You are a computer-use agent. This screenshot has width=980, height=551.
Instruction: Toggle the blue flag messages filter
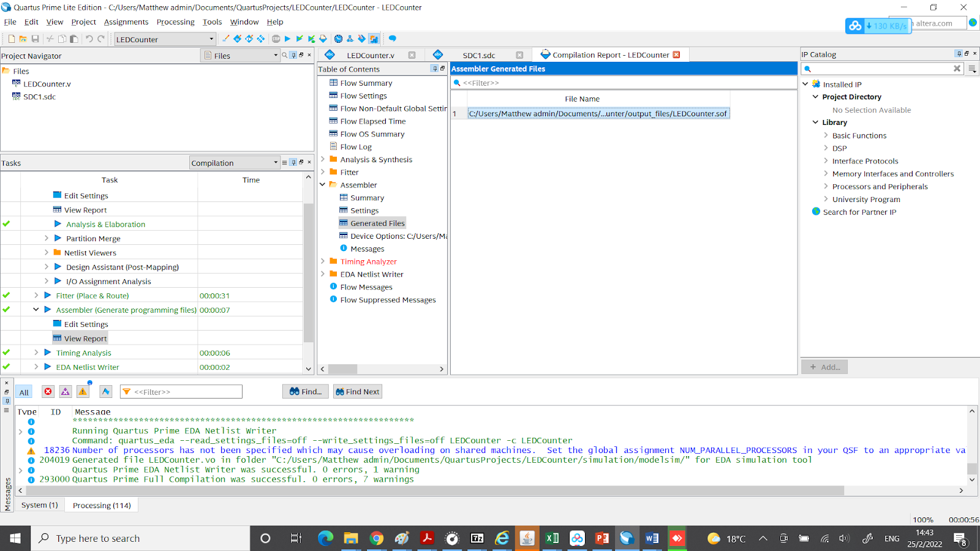(106, 392)
